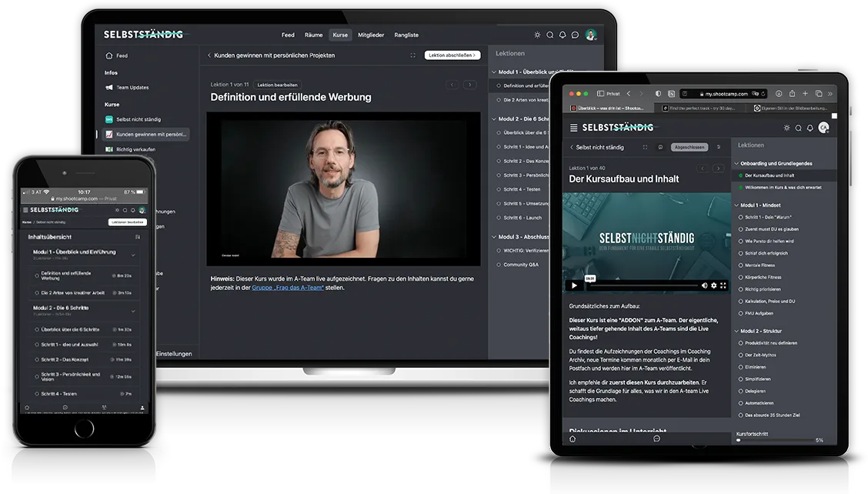868x494 pixels.
Task: Click search icon on tablet header
Action: [798, 128]
